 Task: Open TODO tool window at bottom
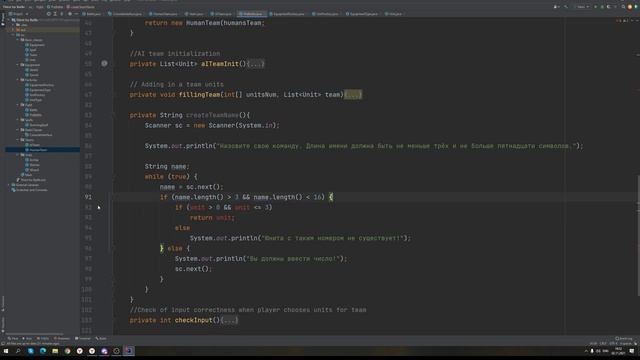click(43, 338)
